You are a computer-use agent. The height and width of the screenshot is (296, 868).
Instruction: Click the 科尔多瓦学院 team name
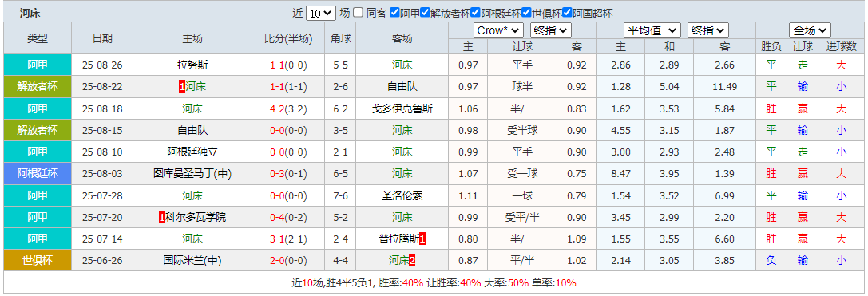196,218
